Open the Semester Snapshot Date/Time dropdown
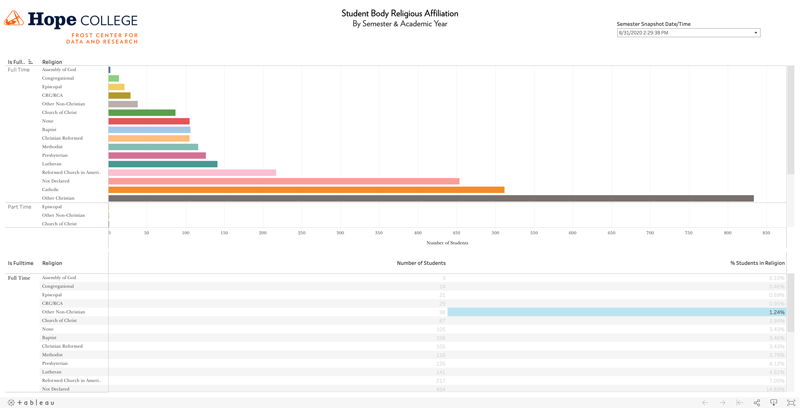This screenshot has width=800, height=408. point(687,33)
